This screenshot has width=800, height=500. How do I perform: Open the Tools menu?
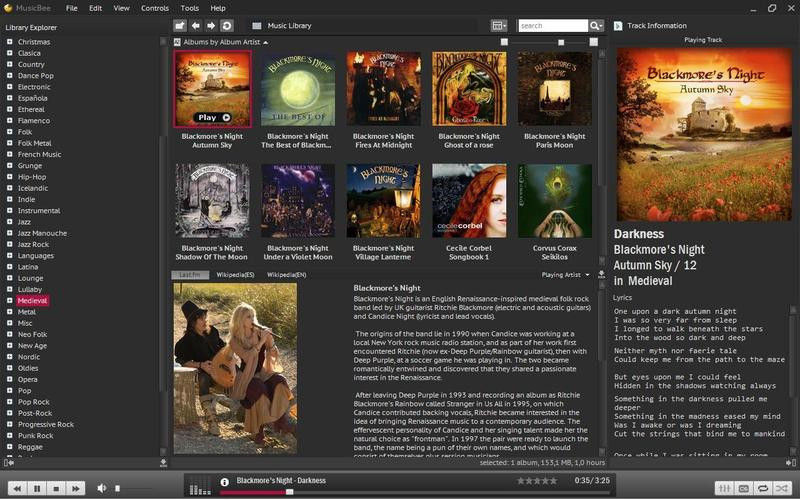[x=189, y=8]
